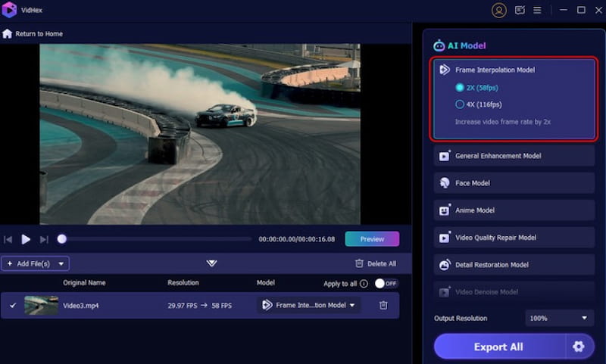Expand the Add File(s) dropdown arrow

click(61, 263)
